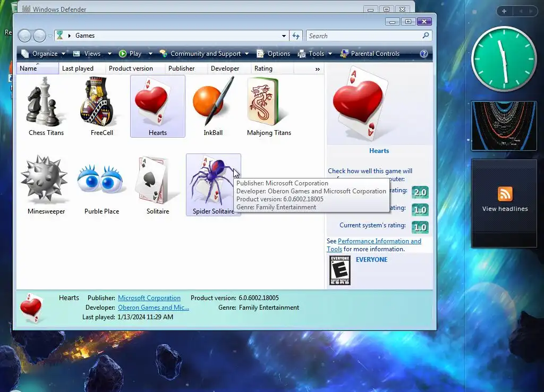
Task: Select the Purble Place game icon
Action: tap(100, 180)
